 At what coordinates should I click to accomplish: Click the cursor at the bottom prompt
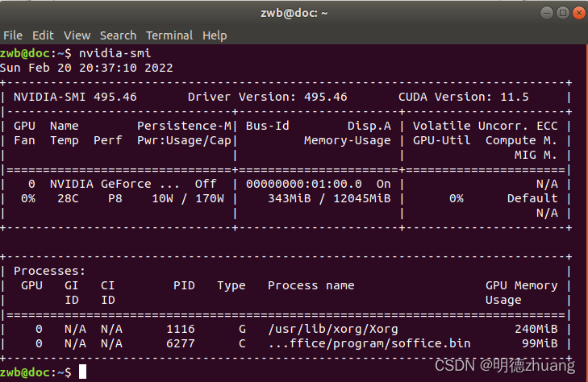82,372
